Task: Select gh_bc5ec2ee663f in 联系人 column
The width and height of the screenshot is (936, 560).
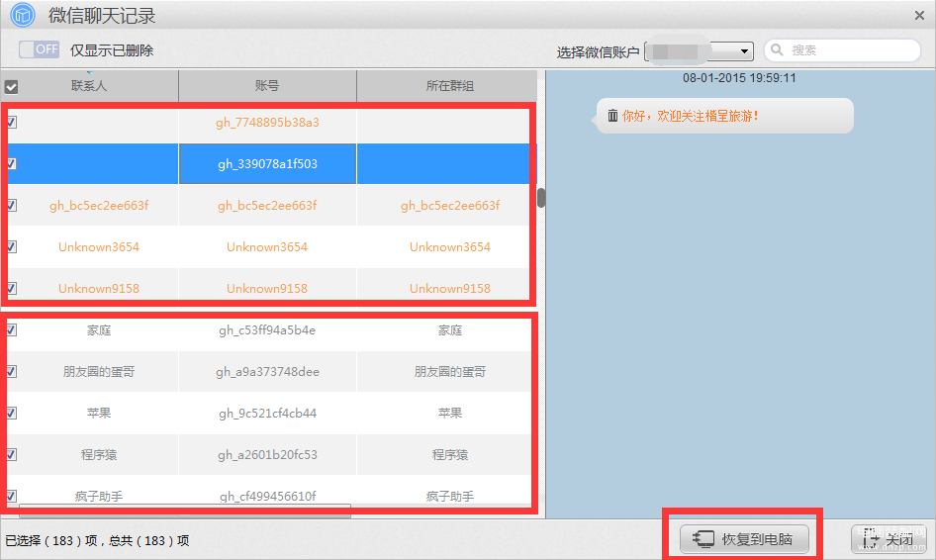Action: click(x=99, y=206)
